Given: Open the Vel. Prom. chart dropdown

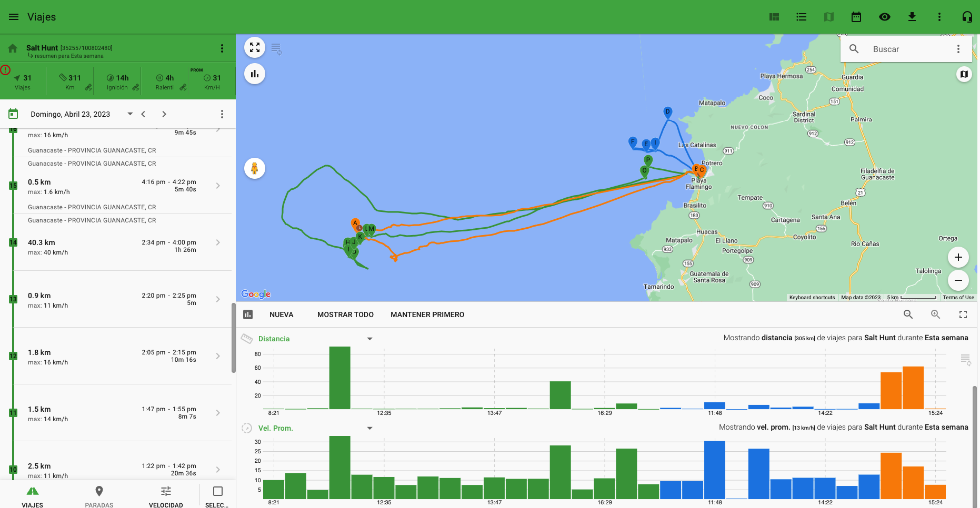Looking at the screenshot, I should pyautogui.click(x=369, y=428).
